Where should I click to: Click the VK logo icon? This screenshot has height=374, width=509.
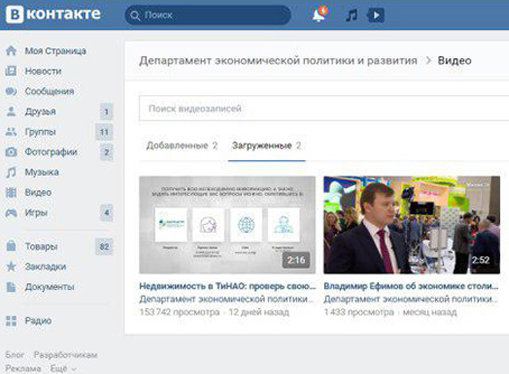point(15,14)
